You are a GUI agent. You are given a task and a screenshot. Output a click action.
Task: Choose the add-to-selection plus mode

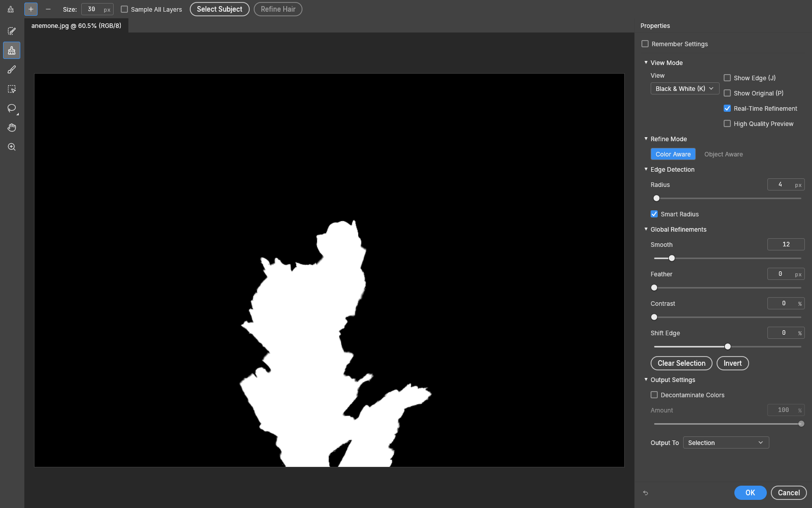click(31, 9)
